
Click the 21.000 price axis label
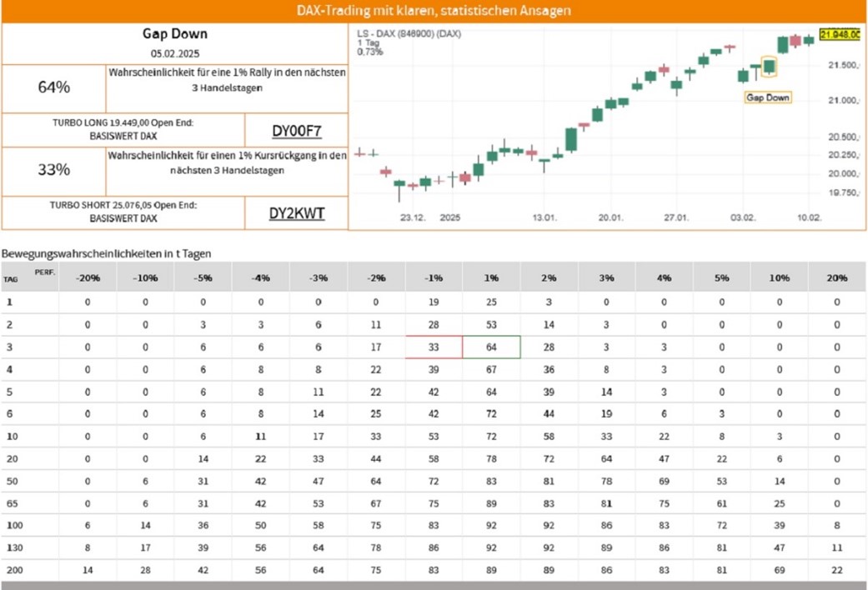(x=843, y=101)
